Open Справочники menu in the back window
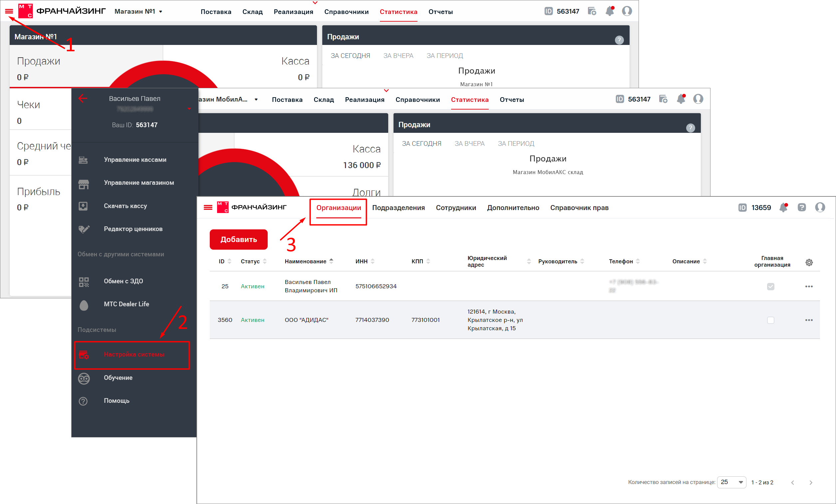The image size is (836, 504). (346, 12)
